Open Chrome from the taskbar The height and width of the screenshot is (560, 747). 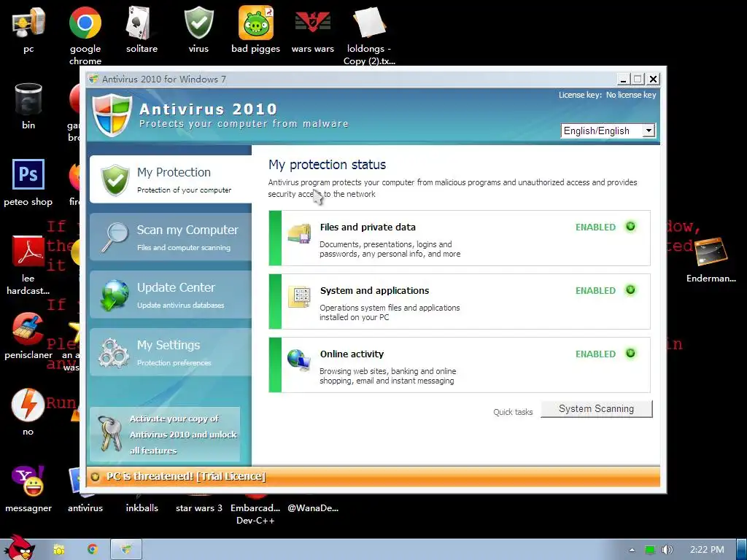[93, 550]
